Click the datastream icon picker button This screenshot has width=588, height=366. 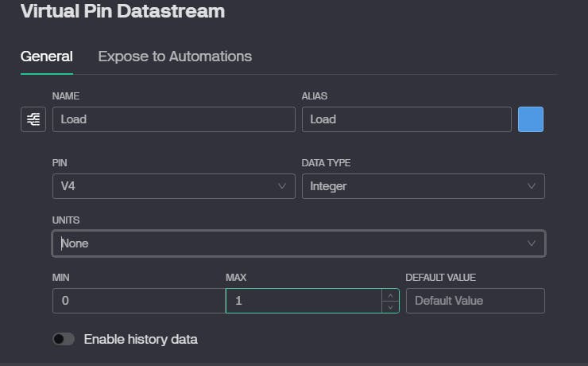tap(33, 119)
